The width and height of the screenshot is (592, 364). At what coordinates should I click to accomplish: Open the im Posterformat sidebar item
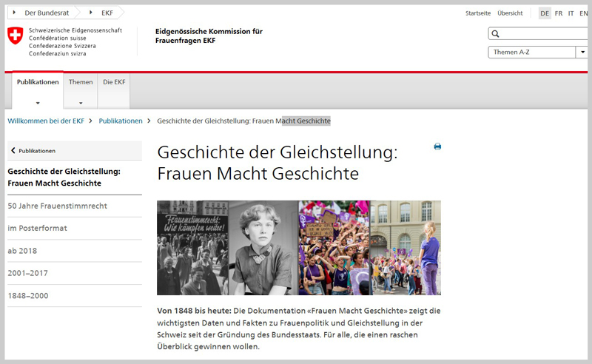click(x=37, y=228)
